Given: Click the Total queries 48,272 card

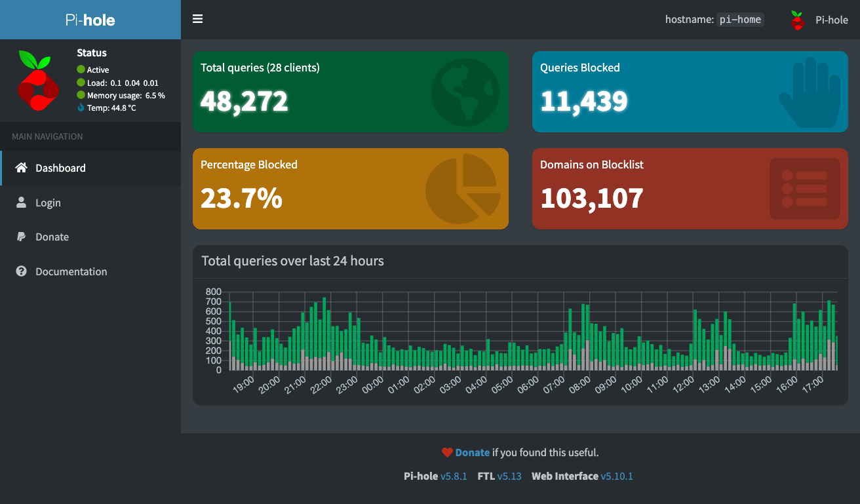Looking at the screenshot, I should point(351,92).
